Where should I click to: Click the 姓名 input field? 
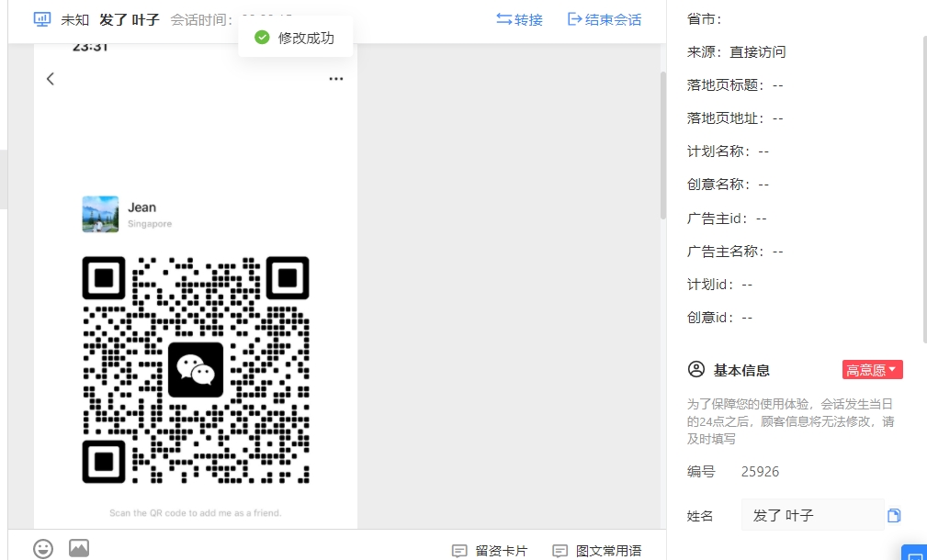pos(813,515)
